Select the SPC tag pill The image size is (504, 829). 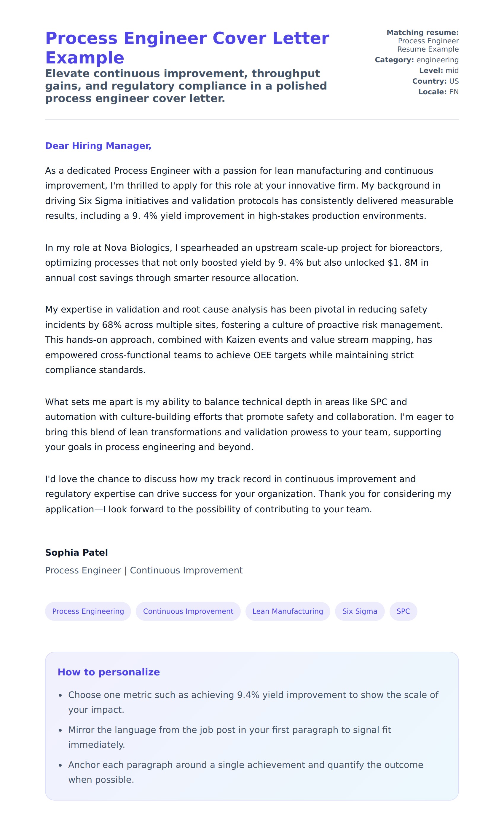[x=403, y=611]
